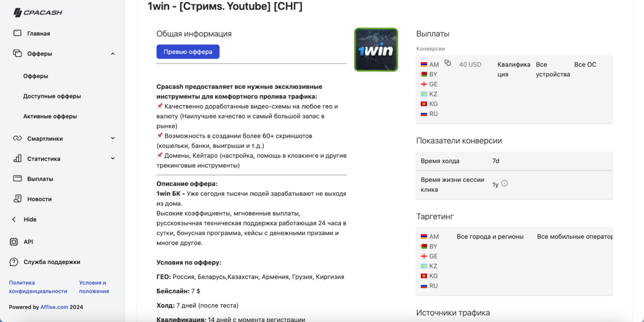Click the Служба поддержки question mark icon
The width and height of the screenshot is (644, 322).
pyautogui.click(x=14, y=262)
